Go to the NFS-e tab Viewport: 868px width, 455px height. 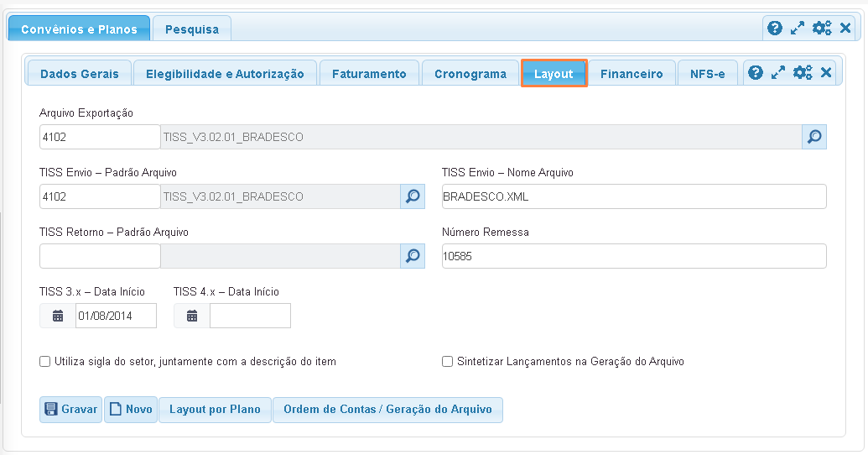click(x=707, y=74)
